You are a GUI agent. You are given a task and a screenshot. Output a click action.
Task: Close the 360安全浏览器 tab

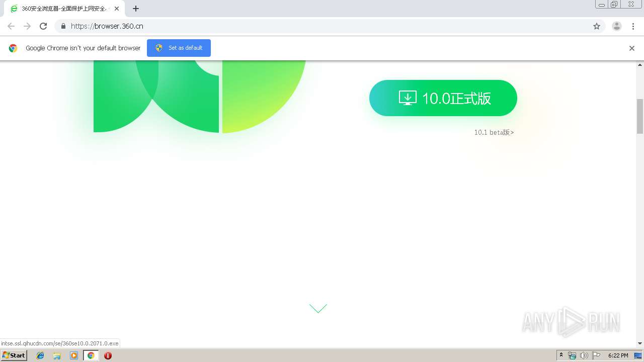click(117, 9)
